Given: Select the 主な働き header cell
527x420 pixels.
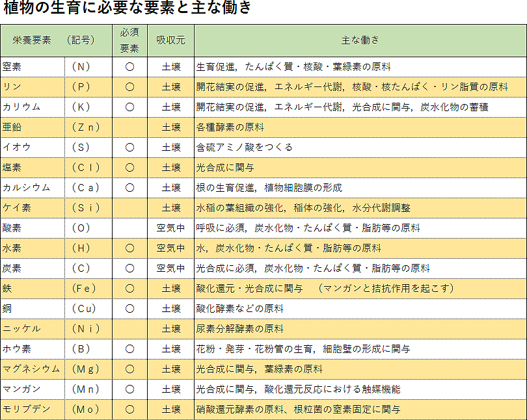Looking at the screenshot, I should 360,40.
